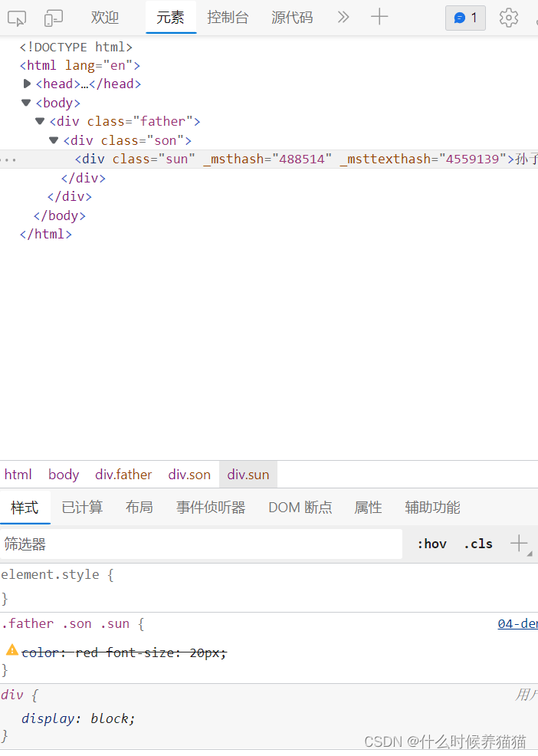The height and width of the screenshot is (756, 538).
Task: Open a new DevTools panel with the plus tab
Action: tap(379, 17)
